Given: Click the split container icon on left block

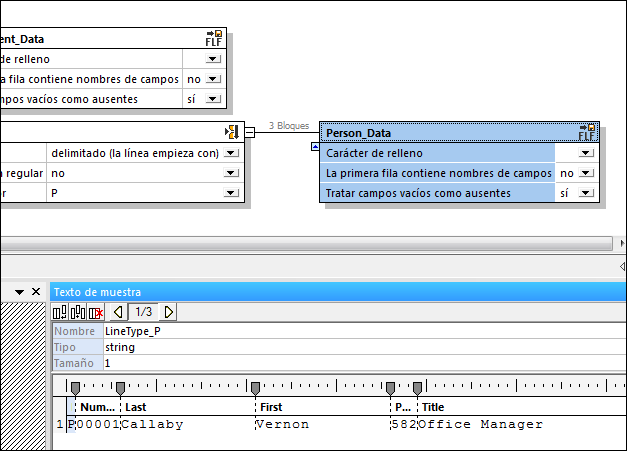Looking at the screenshot, I should 231,132.
